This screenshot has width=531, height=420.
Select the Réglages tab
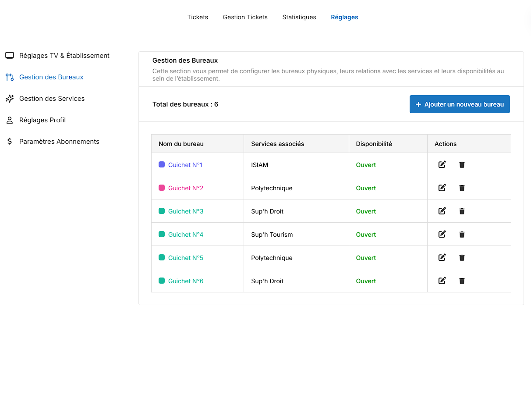(x=344, y=17)
